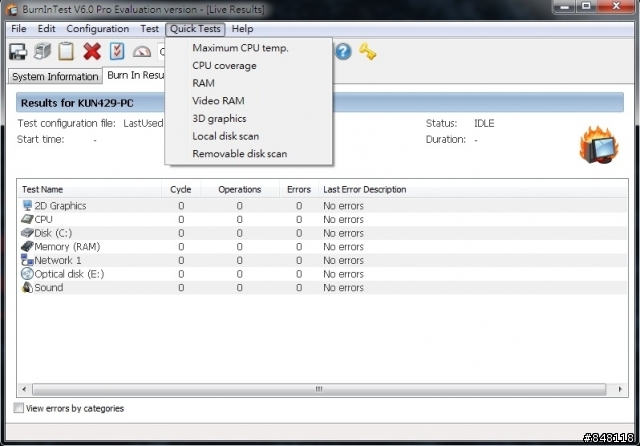Image resolution: width=640 pixels, height=446 pixels.
Task: Select the 2D Graphics test row
Action: 322,206
